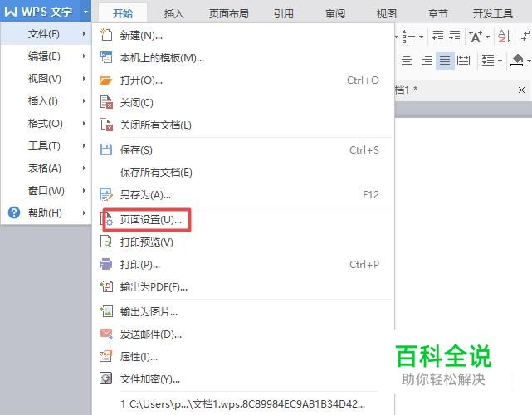The height and width of the screenshot is (415, 532).
Task: Click the help question mark icon
Action: [14, 212]
